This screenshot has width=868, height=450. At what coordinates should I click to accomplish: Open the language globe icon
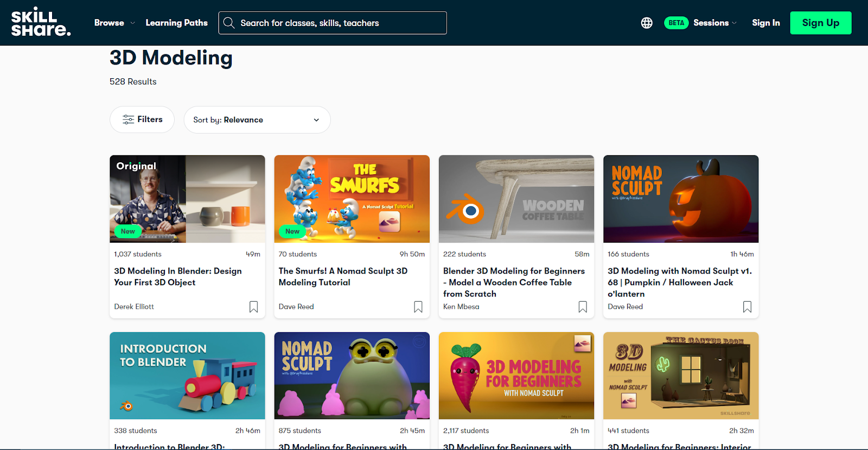click(647, 23)
